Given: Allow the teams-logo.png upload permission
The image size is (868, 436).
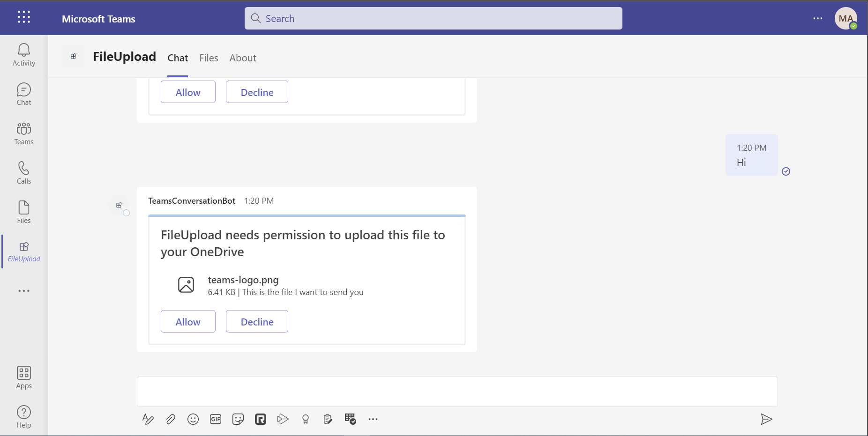Looking at the screenshot, I should coord(187,321).
